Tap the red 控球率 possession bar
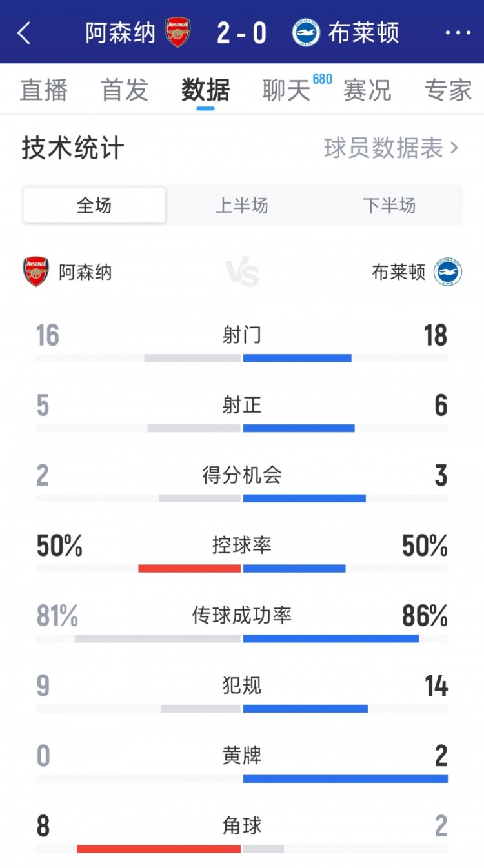 190,568
